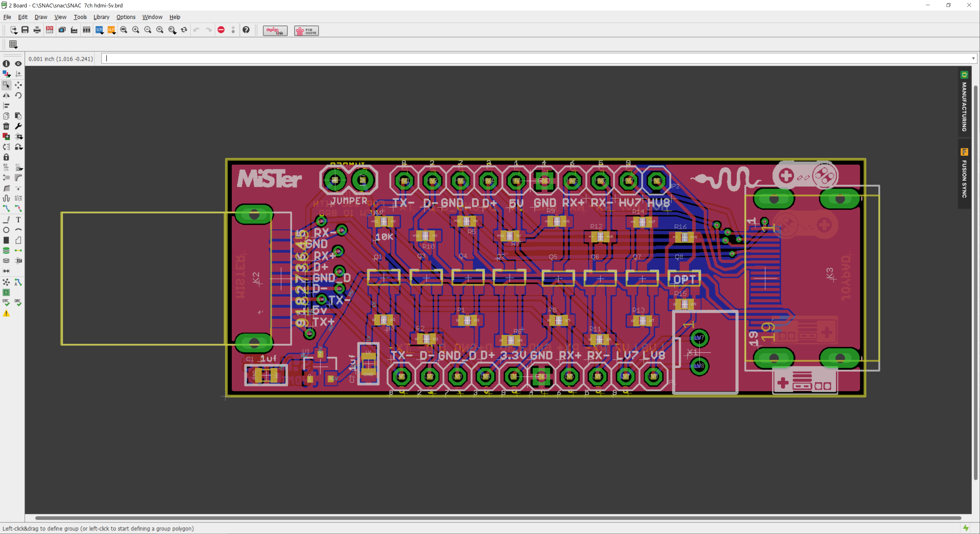980x534 pixels.
Task: Start the Autorouter tool
Action: [x=18, y=282]
